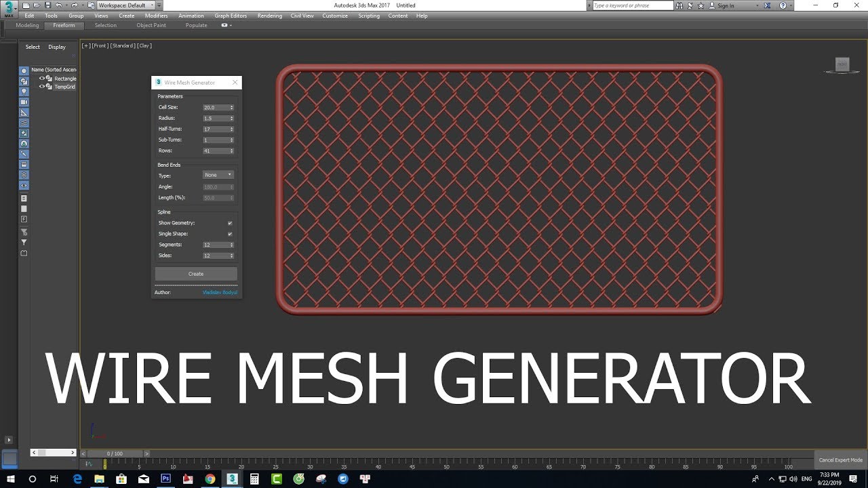
Task: Click the Half-Turns spinner arrows
Action: [x=231, y=129]
